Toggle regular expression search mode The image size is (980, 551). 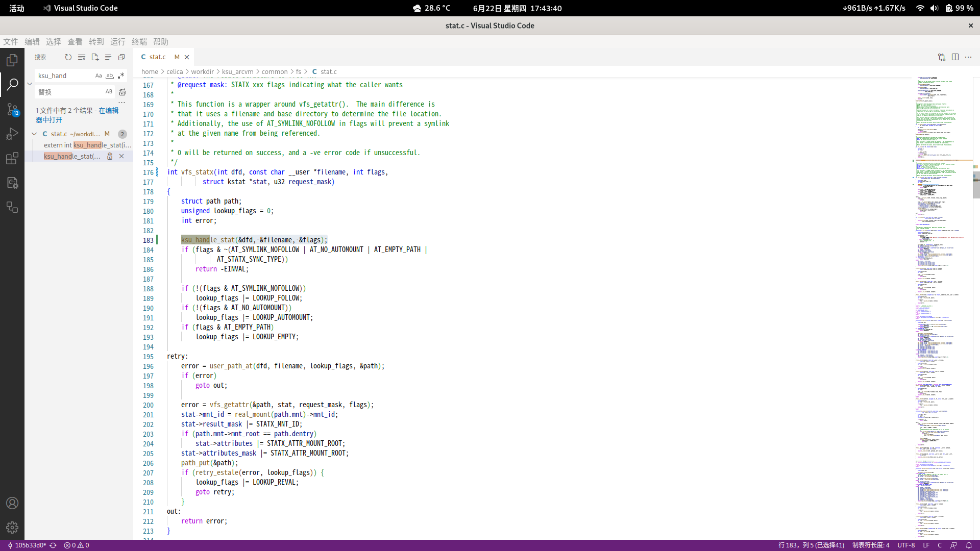121,76
